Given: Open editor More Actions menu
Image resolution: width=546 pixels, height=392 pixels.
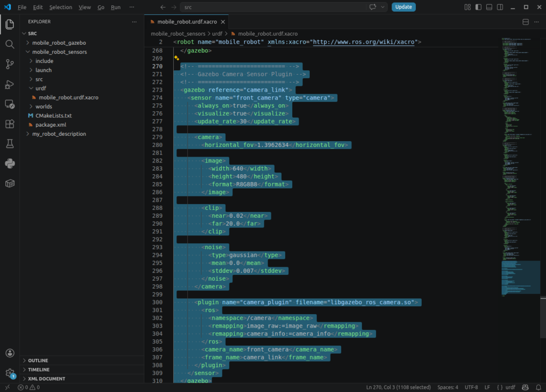Looking at the screenshot, I should pyautogui.click(x=536, y=22).
